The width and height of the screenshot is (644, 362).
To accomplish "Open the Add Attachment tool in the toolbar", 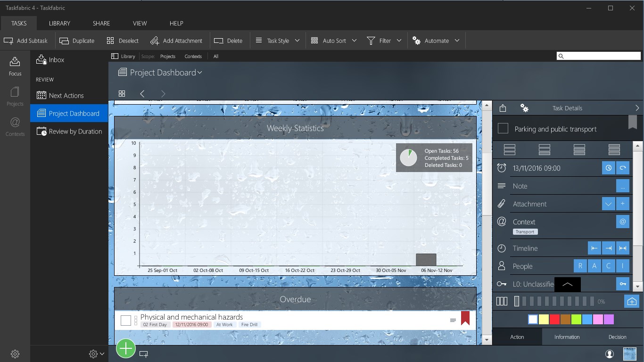I will (x=176, y=41).
